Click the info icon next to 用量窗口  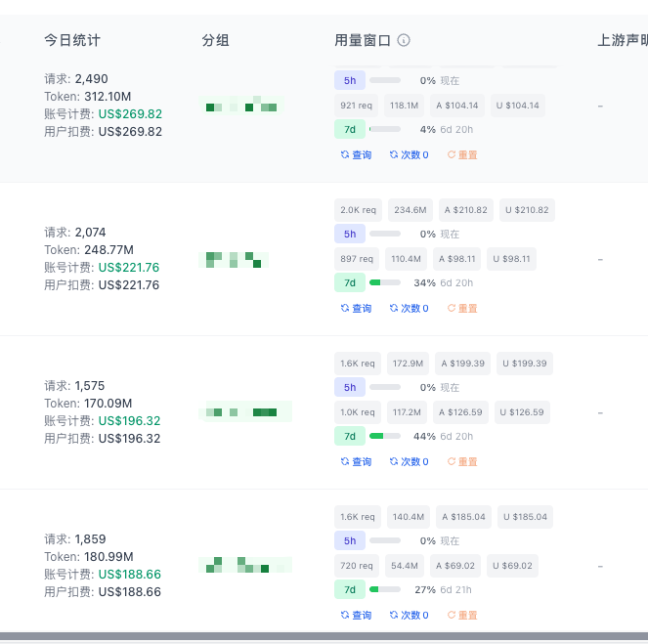click(x=404, y=40)
